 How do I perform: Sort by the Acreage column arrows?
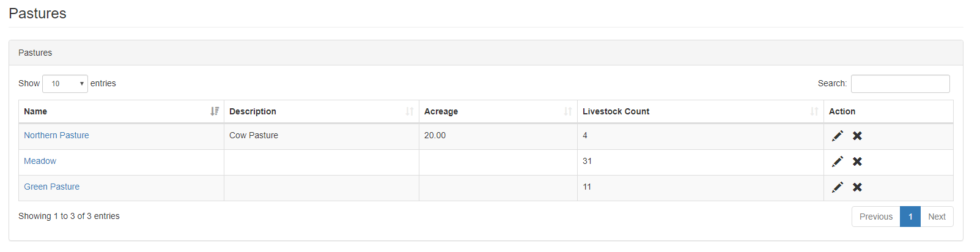tap(568, 111)
